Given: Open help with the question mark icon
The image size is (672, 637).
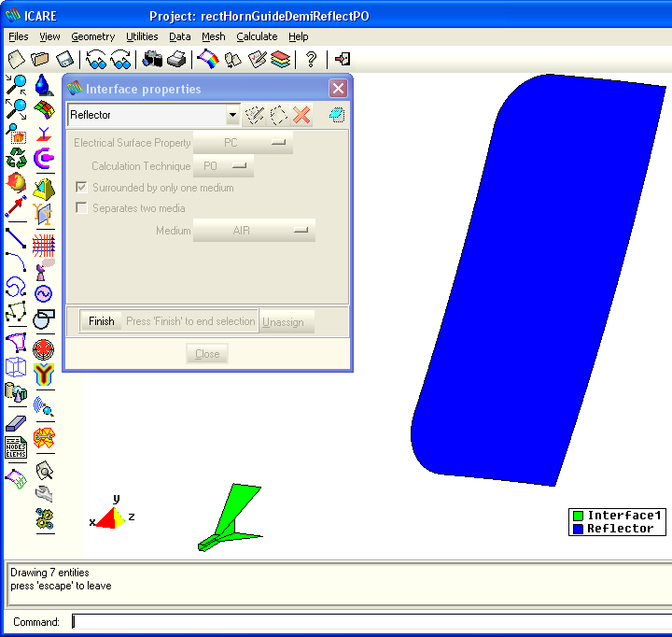Looking at the screenshot, I should [312, 59].
